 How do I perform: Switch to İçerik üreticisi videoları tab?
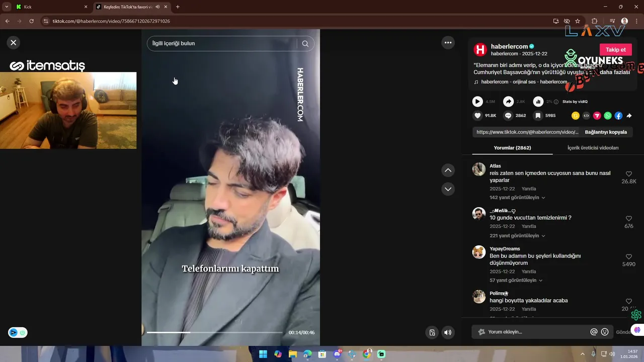tap(593, 148)
